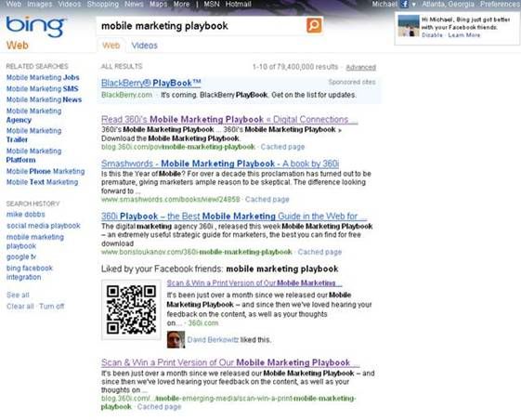Open cached page for blog.360i.com playbook result
Screen dimensions: 521x420
tap(282, 147)
